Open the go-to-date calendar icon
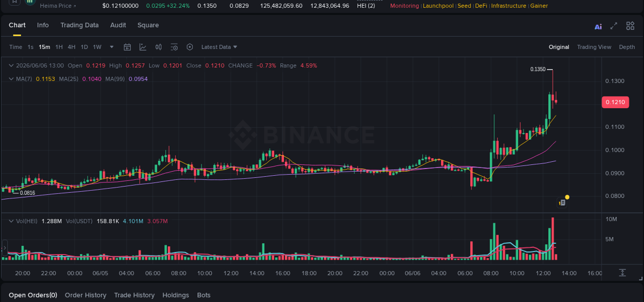 point(127,47)
